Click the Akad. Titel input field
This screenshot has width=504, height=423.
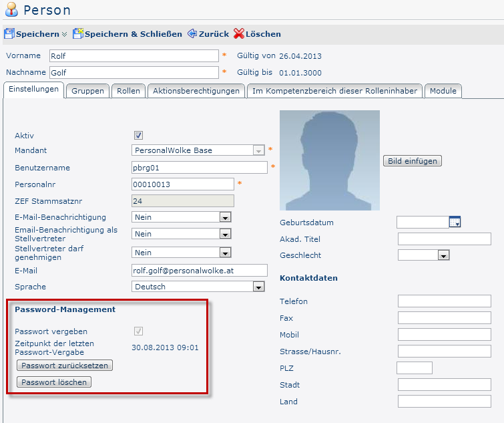click(445, 239)
